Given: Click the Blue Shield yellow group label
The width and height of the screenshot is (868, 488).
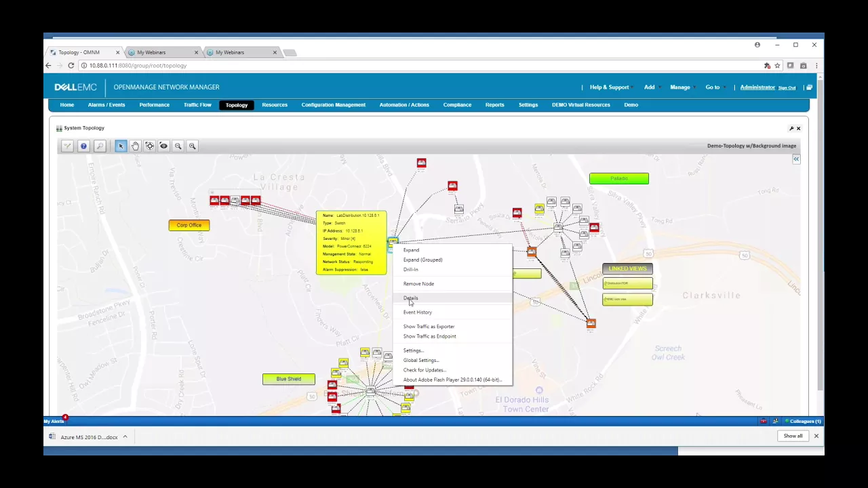Looking at the screenshot, I should pyautogui.click(x=289, y=379).
